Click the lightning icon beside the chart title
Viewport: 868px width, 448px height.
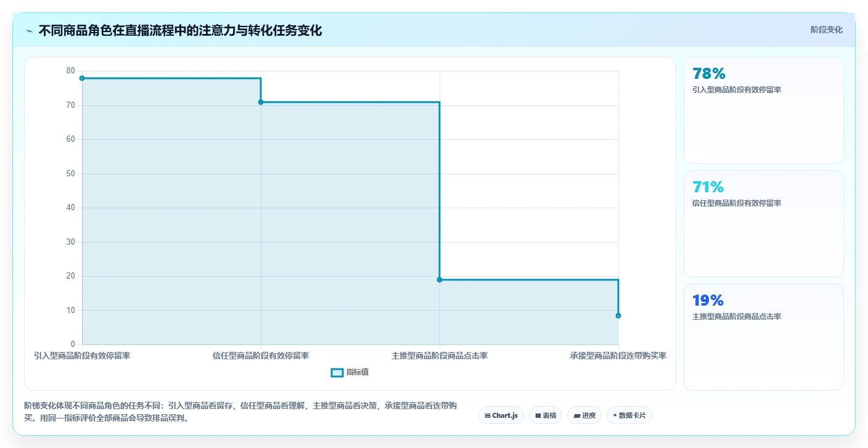(x=29, y=31)
